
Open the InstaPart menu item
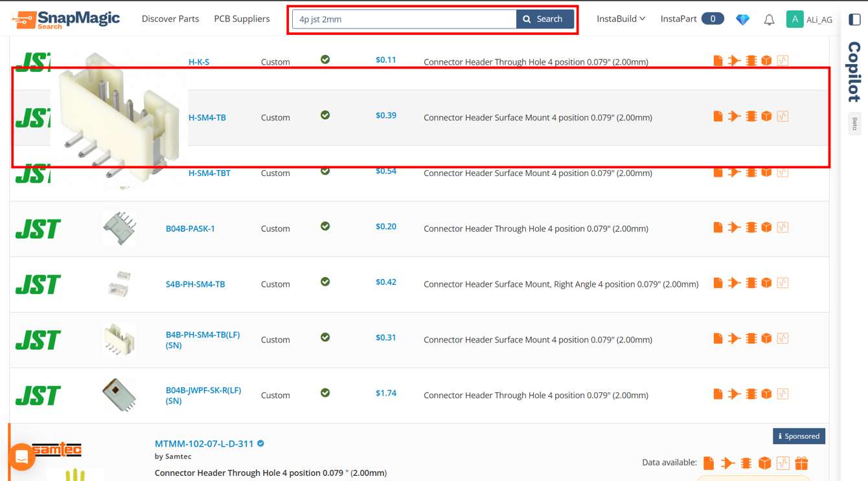tap(692, 19)
